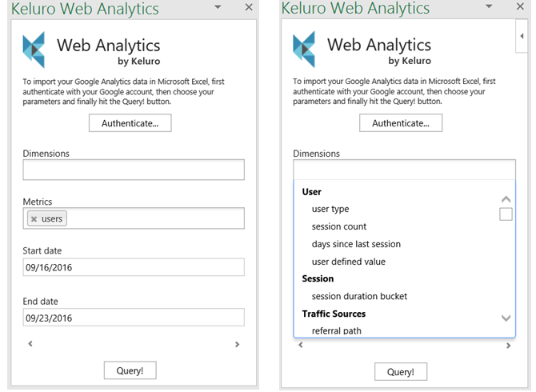Open task pane options arrow in right pane title
Image resolution: width=536 pixels, height=392 pixels.
coord(489,6)
